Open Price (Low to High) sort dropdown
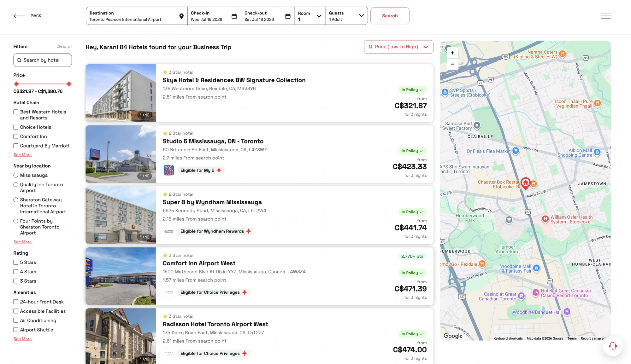Screen dimensions: 631x364 click(x=398, y=47)
